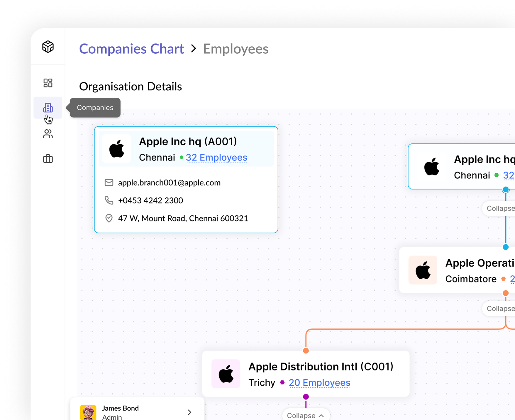Screen dimensions: 515x420
Task: Collapse the Apple Inc hq tree node
Action: pyautogui.click(x=500, y=208)
